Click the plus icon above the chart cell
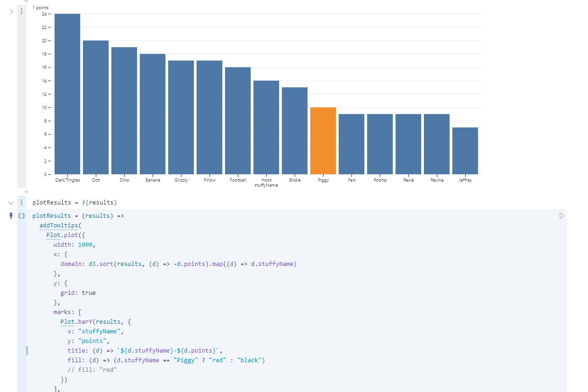Image resolution: width=588 pixels, height=392 pixels. point(26,1)
